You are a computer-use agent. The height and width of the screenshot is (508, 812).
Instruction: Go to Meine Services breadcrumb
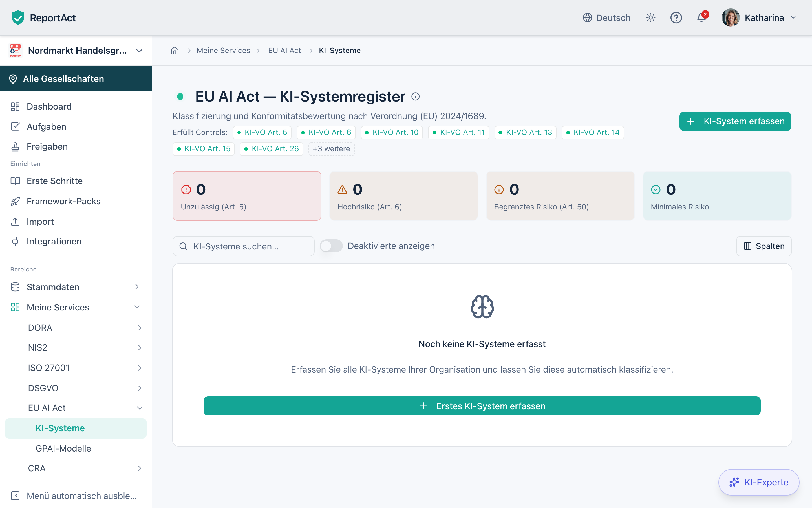pos(223,51)
